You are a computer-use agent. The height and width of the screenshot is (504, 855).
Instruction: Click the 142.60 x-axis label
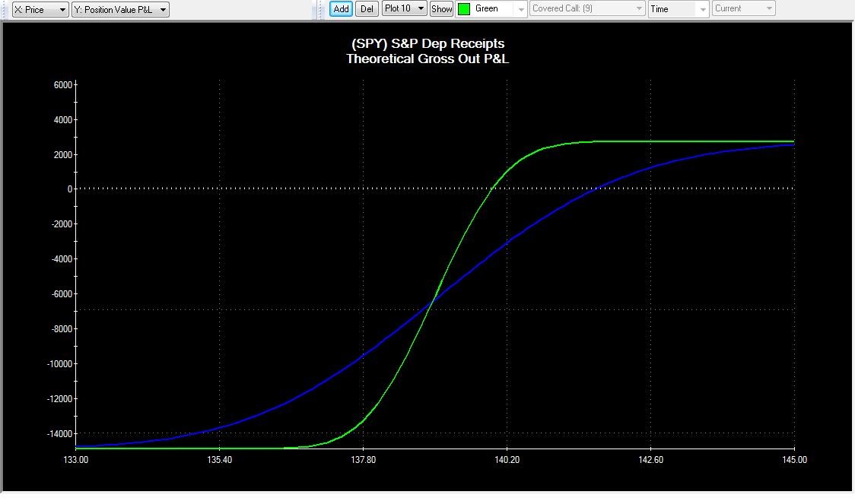(x=651, y=460)
